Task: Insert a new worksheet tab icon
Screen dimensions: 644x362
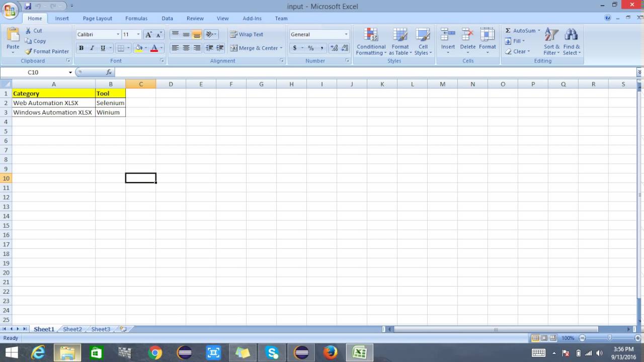Action: 123,329
